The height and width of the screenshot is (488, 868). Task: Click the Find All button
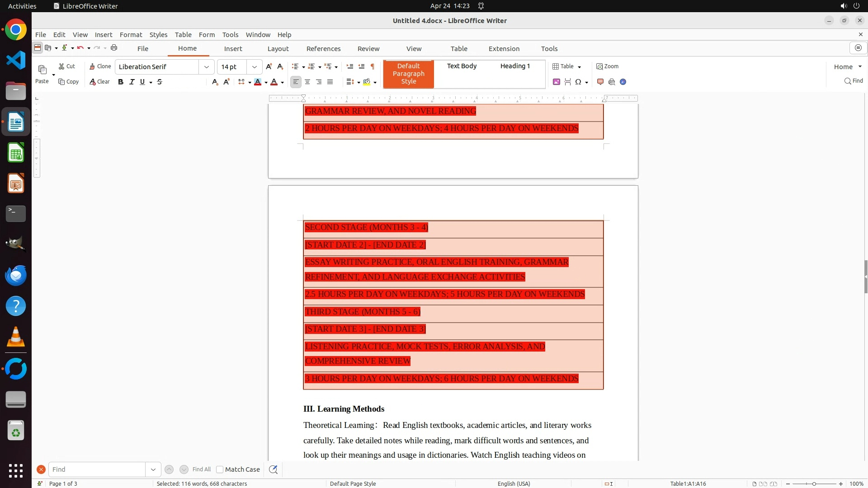(201, 469)
